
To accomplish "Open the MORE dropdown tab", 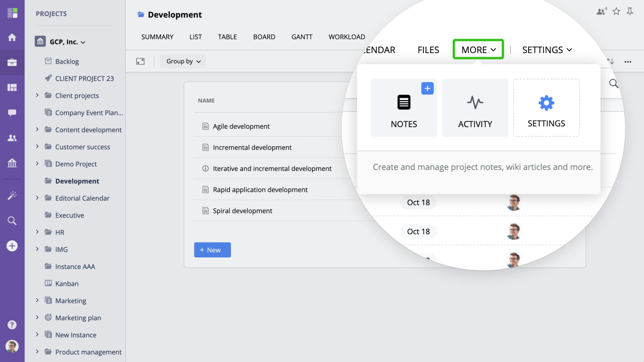I will (478, 49).
